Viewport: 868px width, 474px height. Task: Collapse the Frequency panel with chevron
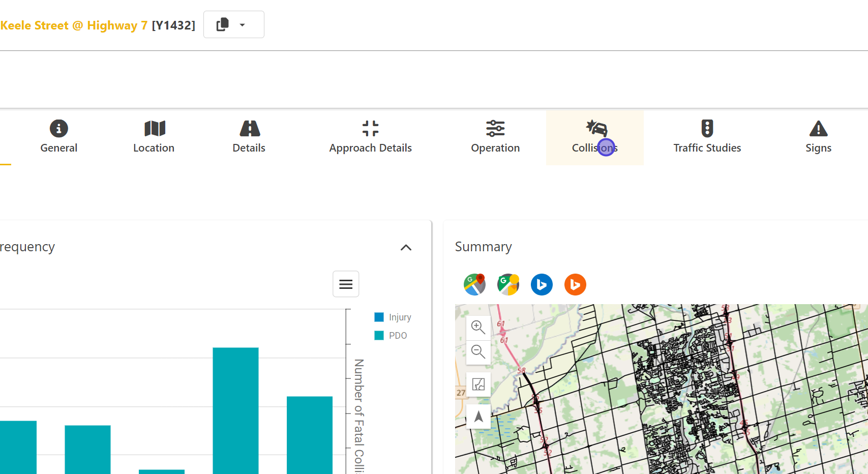(406, 248)
